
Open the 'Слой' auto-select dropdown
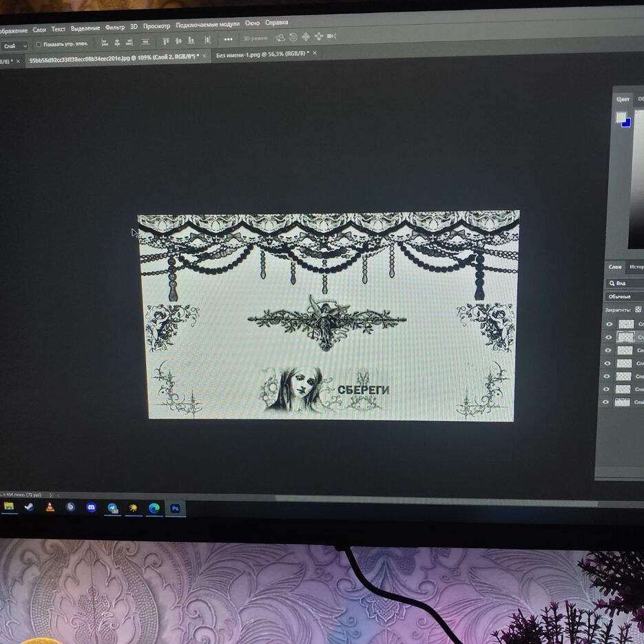tap(14, 46)
